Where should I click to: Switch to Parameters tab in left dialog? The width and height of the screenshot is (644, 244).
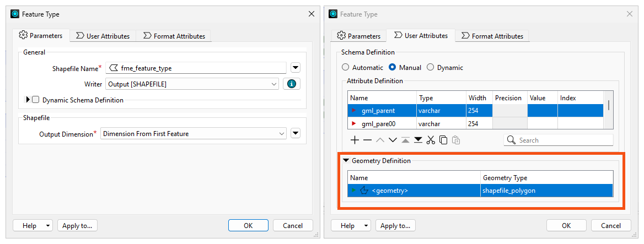coord(41,35)
